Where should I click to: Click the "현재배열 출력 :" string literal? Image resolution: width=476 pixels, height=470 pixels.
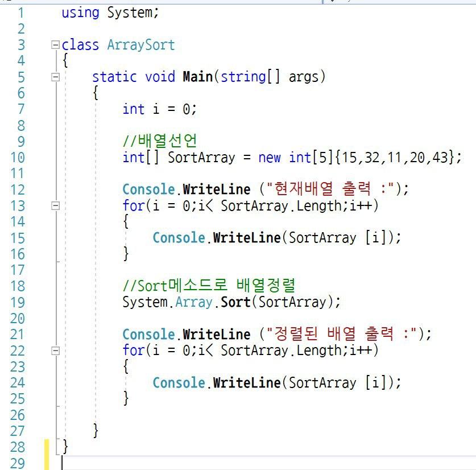pyautogui.click(x=330, y=189)
